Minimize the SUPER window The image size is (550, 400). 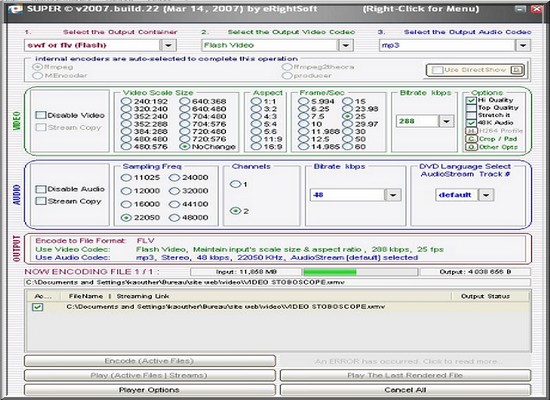520,9
